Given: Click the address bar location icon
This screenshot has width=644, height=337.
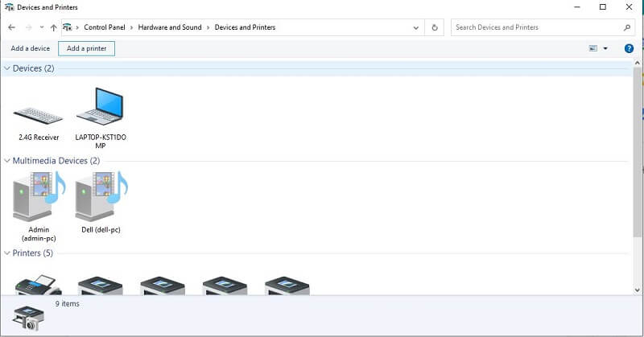Looking at the screenshot, I should [67, 27].
